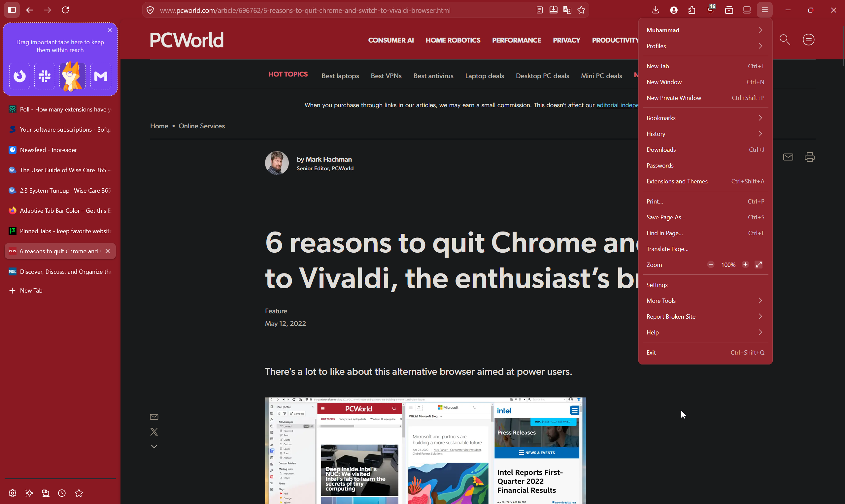Select New Private Window from the menu
The width and height of the screenshot is (845, 504).
point(705,98)
